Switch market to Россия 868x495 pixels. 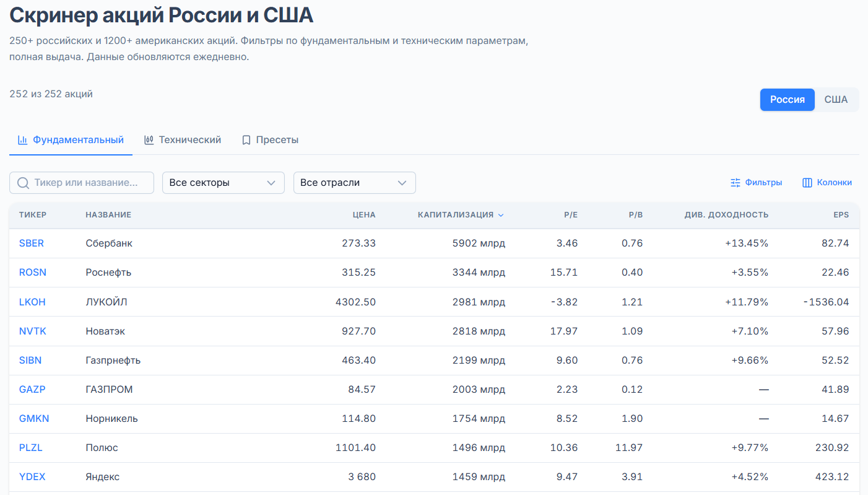pos(788,100)
